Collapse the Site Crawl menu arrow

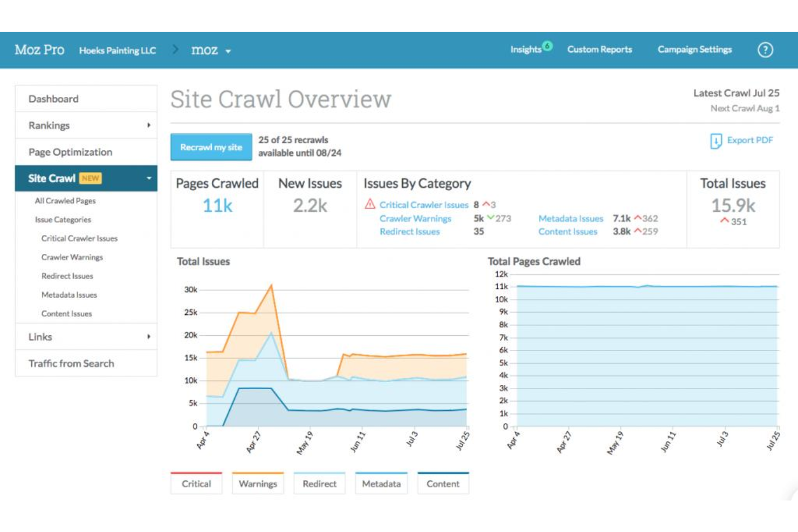pyautogui.click(x=149, y=178)
